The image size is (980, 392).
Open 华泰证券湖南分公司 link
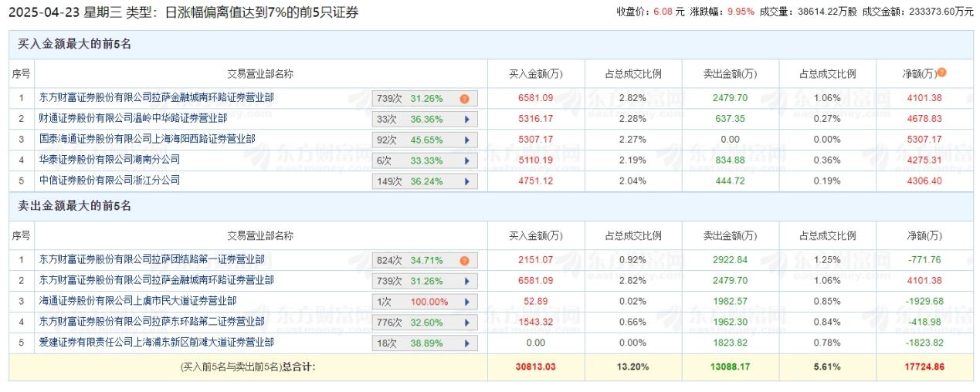coord(109,160)
